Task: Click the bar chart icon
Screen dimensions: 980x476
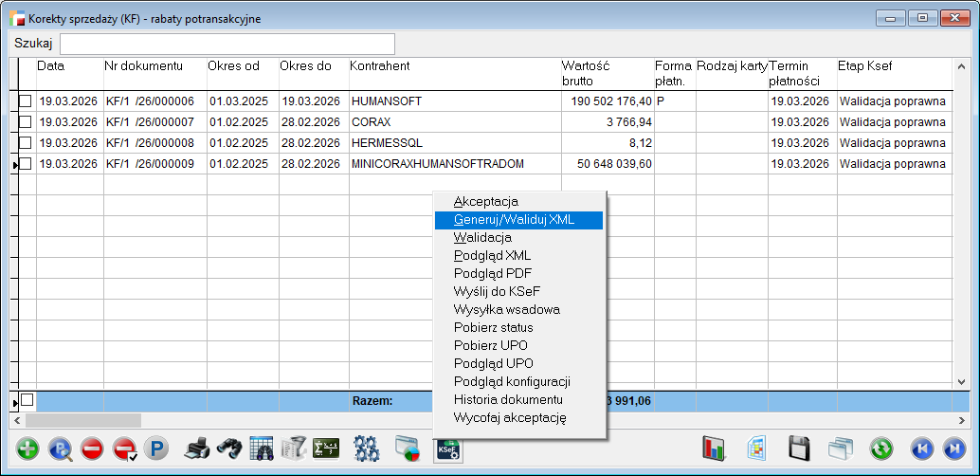Action: click(x=714, y=449)
